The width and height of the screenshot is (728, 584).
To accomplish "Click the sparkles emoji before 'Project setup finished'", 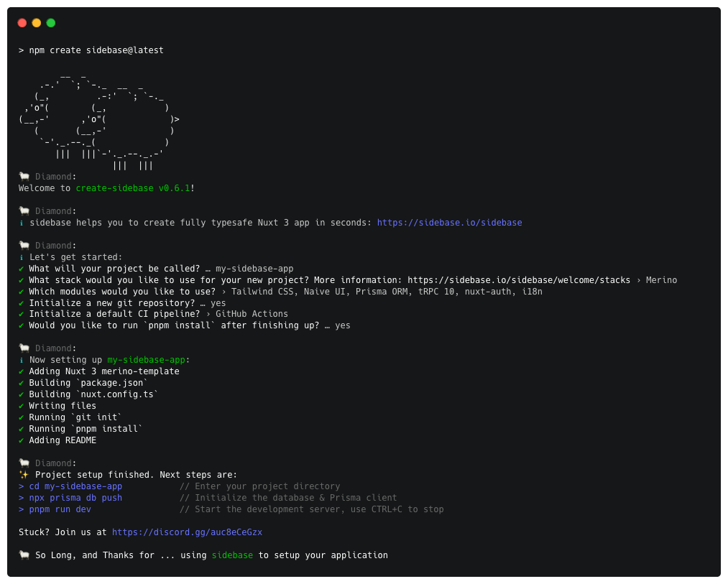I will (24, 475).
